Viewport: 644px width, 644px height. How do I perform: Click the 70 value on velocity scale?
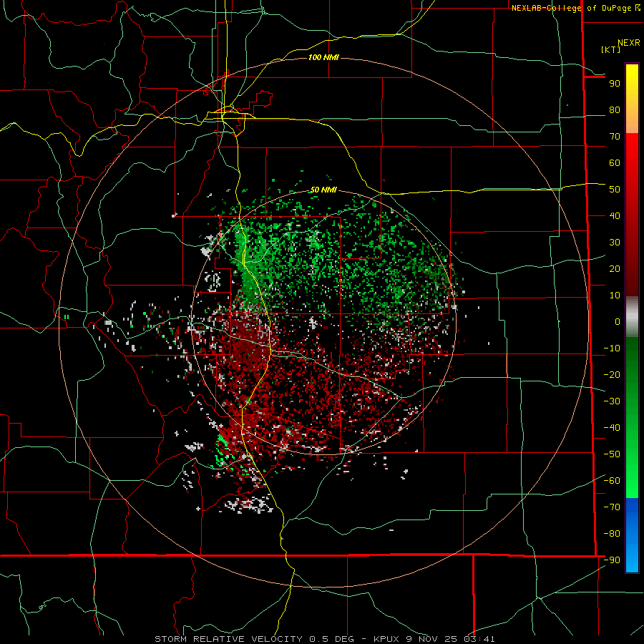(x=615, y=137)
